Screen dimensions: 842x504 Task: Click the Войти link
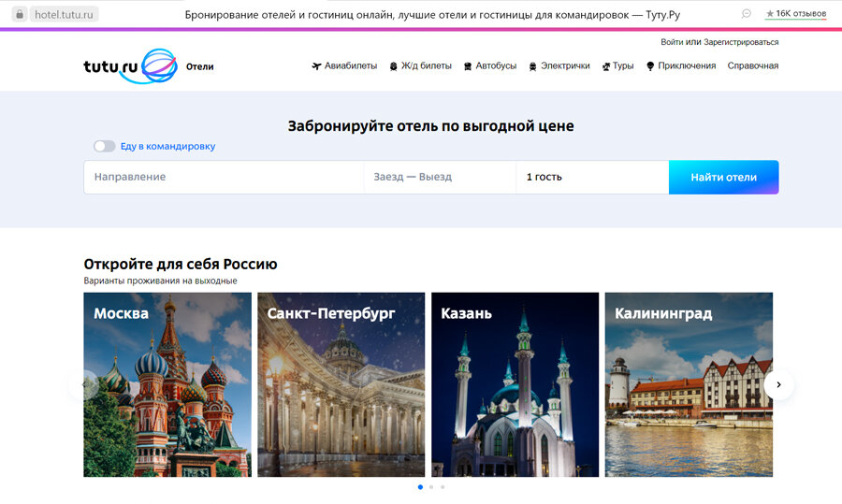671,42
